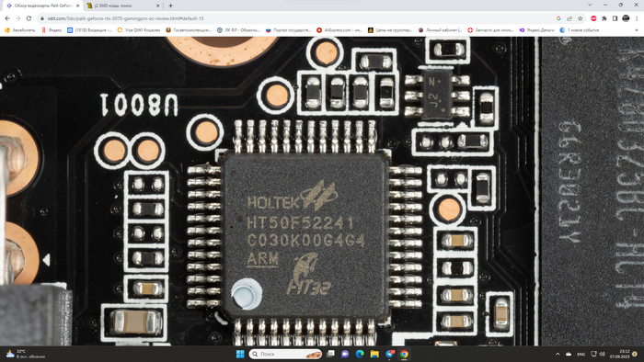Viewport: 644px width, 362px height.
Task: Open the Windows Start menu
Action: point(240,354)
